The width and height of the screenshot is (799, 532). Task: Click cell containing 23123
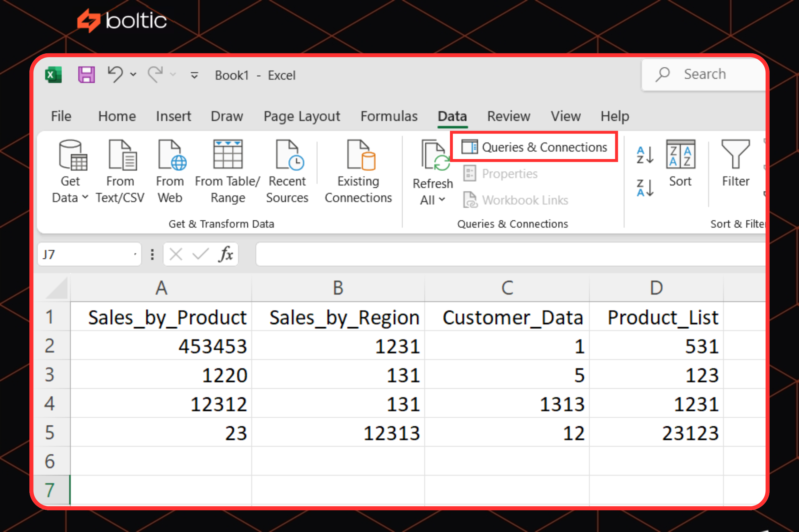coord(656,432)
